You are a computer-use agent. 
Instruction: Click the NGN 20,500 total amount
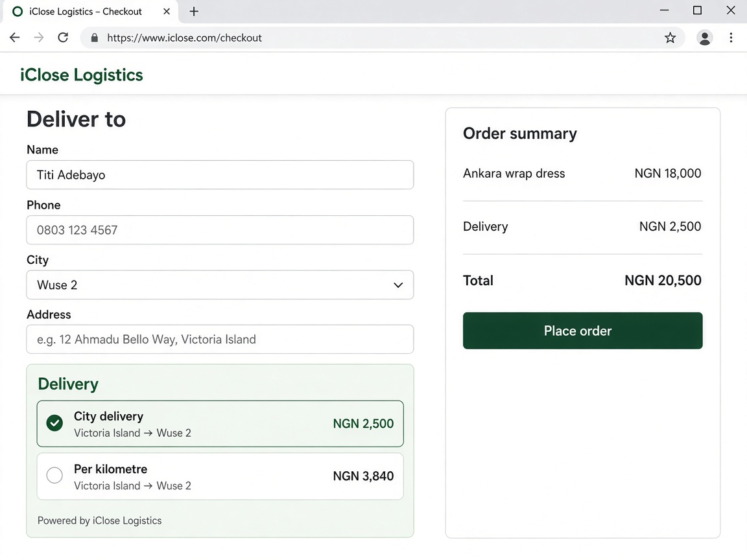pos(663,280)
